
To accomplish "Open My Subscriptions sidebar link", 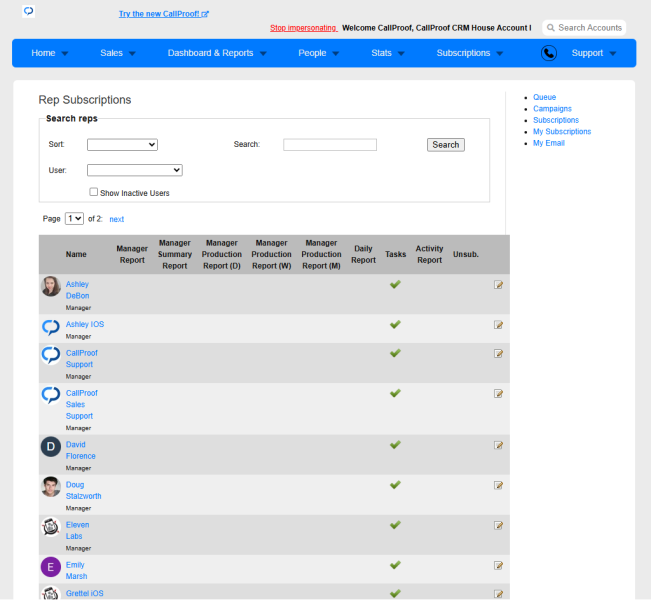I will (x=562, y=132).
